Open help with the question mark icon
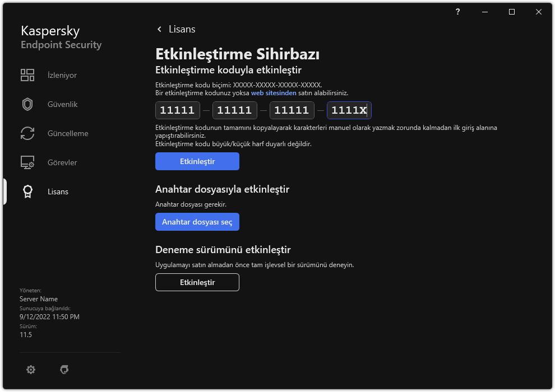This screenshot has width=555, height=392. tap(457, 12)
